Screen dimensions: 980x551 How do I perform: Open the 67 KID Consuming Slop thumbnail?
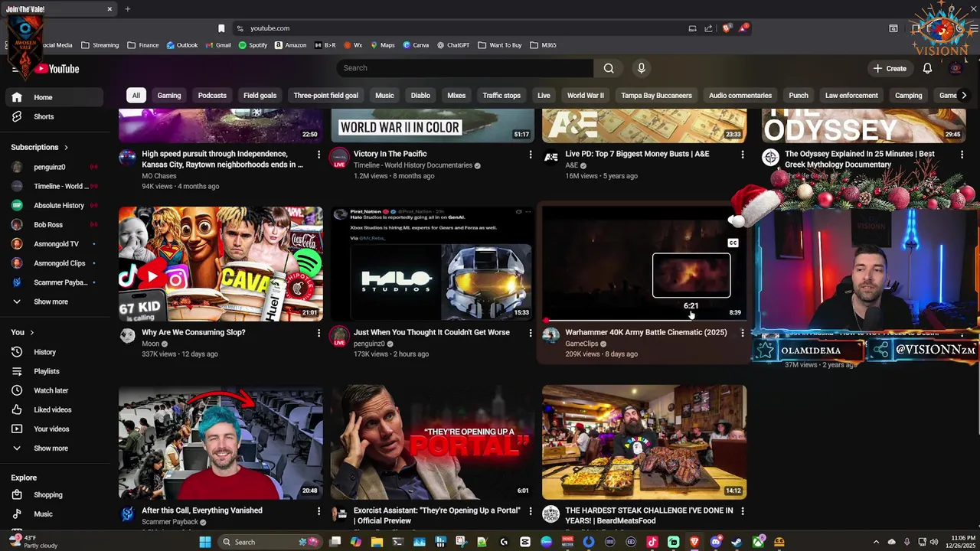220,264
